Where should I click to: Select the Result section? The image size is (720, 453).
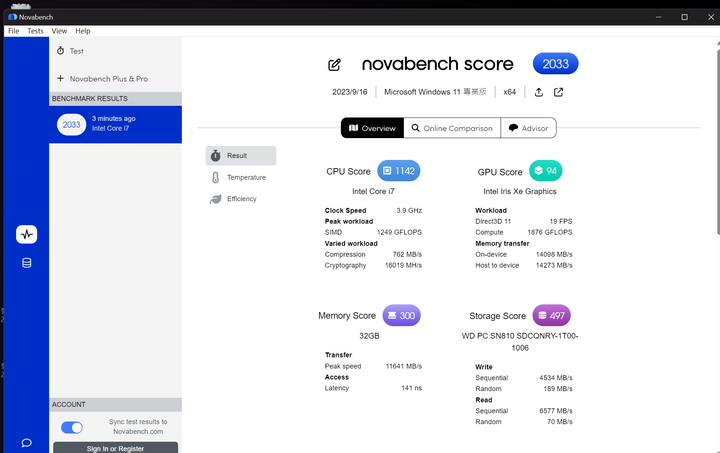pyautogui.click(x=241, y=156)
